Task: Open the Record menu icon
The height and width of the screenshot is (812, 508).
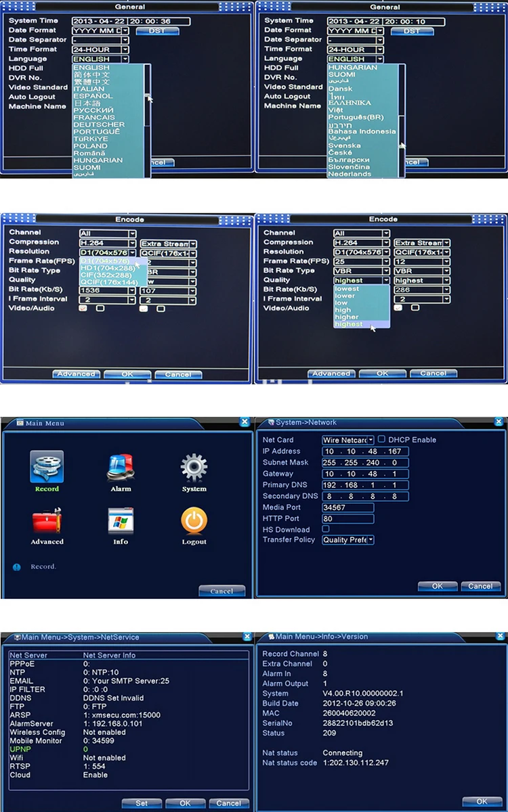Action: [x=47, y=467]
